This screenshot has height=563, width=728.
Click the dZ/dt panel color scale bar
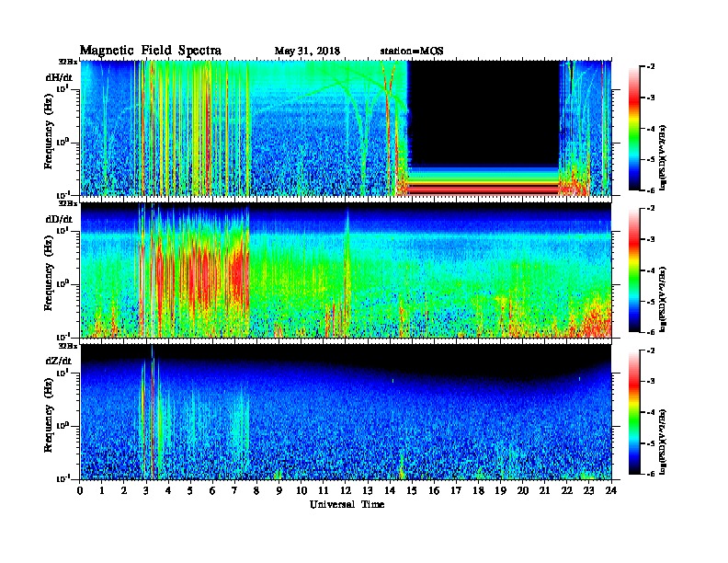[634, 412]
